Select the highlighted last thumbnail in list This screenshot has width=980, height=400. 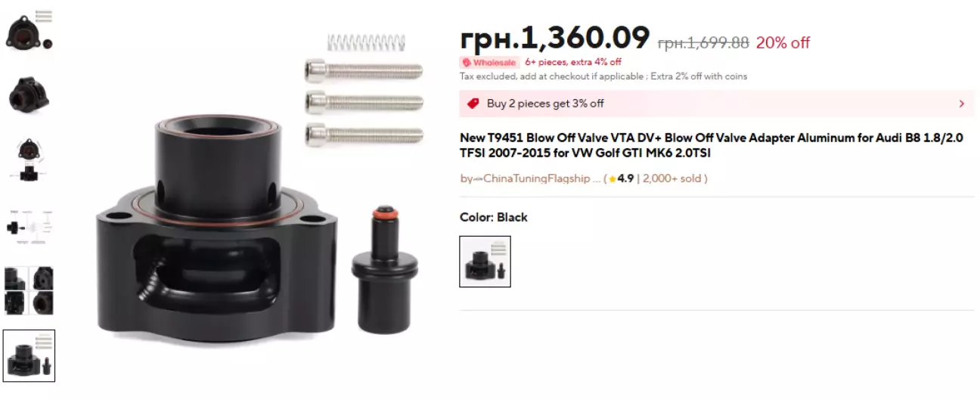click(x=29, y=355)
